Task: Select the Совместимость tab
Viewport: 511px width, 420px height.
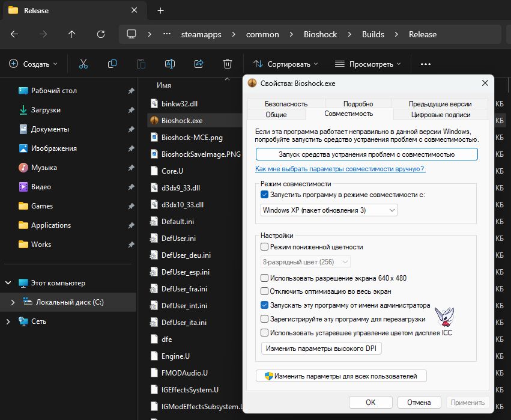Action: pyautogui.click(x=349, y=114)
